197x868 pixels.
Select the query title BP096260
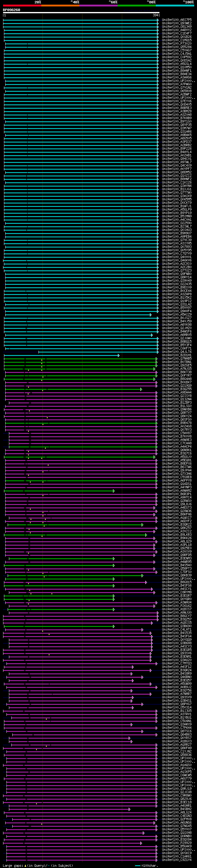[x=11, y=10]
